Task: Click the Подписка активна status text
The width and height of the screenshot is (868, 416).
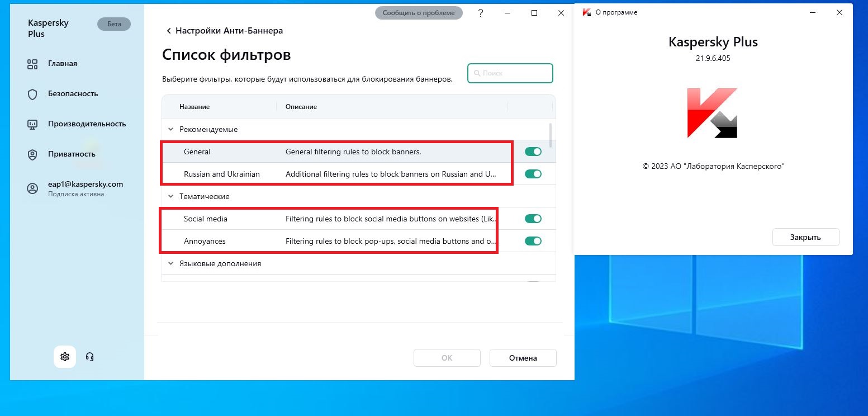Action: 76,194
